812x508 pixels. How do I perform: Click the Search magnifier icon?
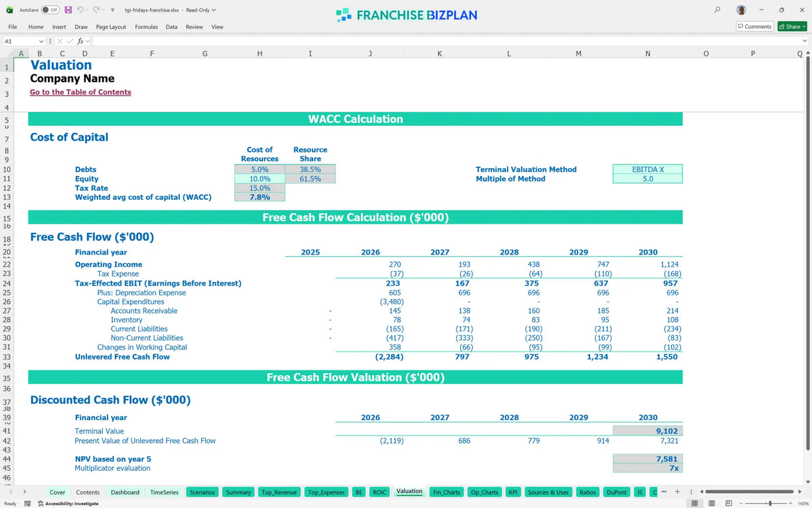(x=717, y=10)
